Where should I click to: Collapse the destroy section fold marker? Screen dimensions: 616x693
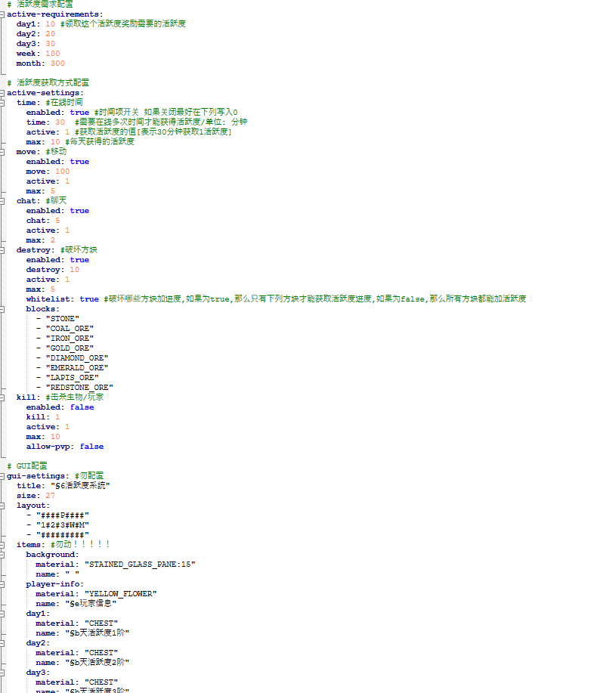click(x=3, y=250)
